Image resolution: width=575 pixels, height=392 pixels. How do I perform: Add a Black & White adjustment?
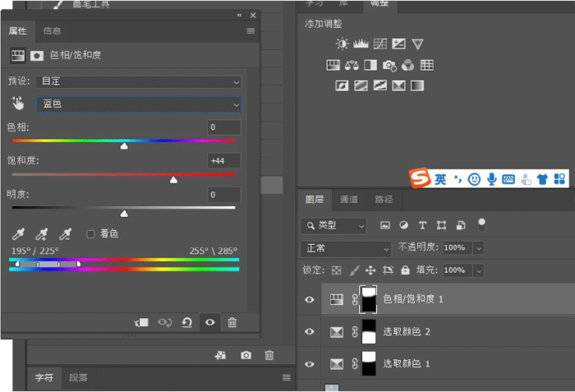[x=370, y=66]
